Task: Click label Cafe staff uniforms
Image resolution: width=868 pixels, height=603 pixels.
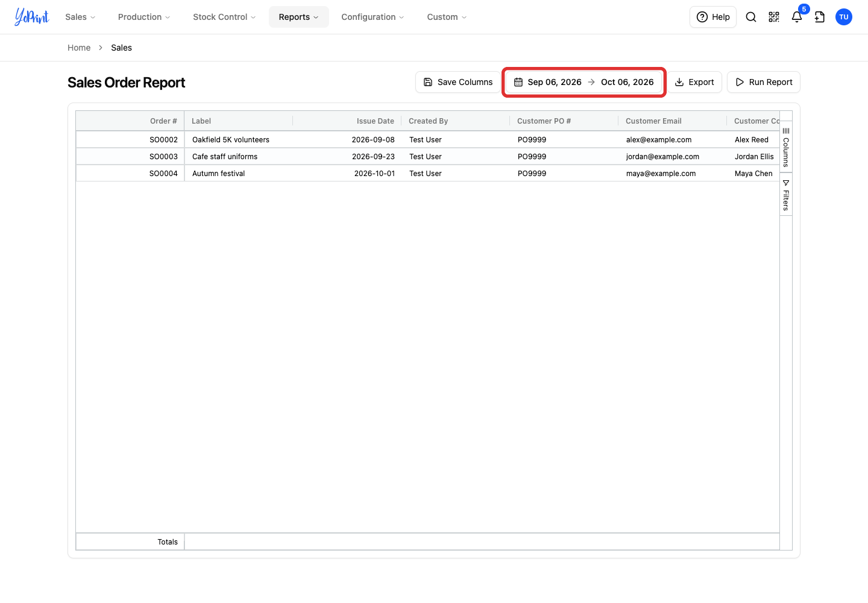Action: coord(225,157)
